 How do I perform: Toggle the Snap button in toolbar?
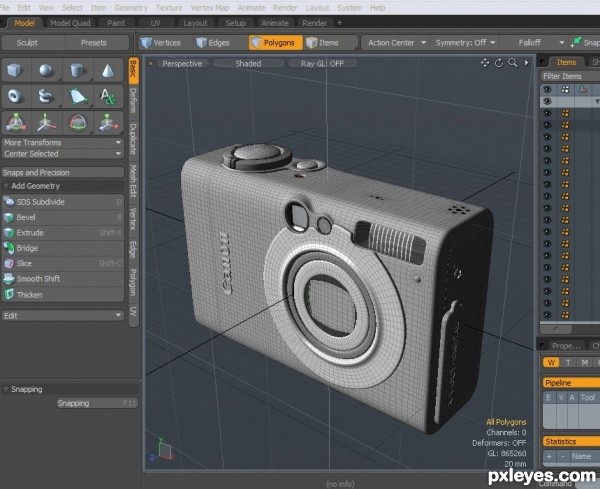coord(585,42)
